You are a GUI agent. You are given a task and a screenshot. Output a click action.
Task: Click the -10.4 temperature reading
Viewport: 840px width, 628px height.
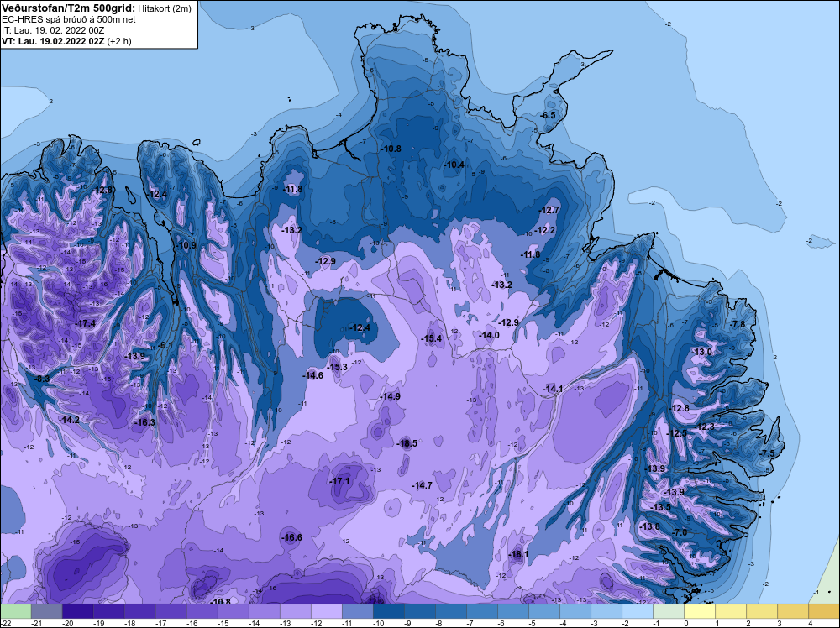tap(454, 165)
